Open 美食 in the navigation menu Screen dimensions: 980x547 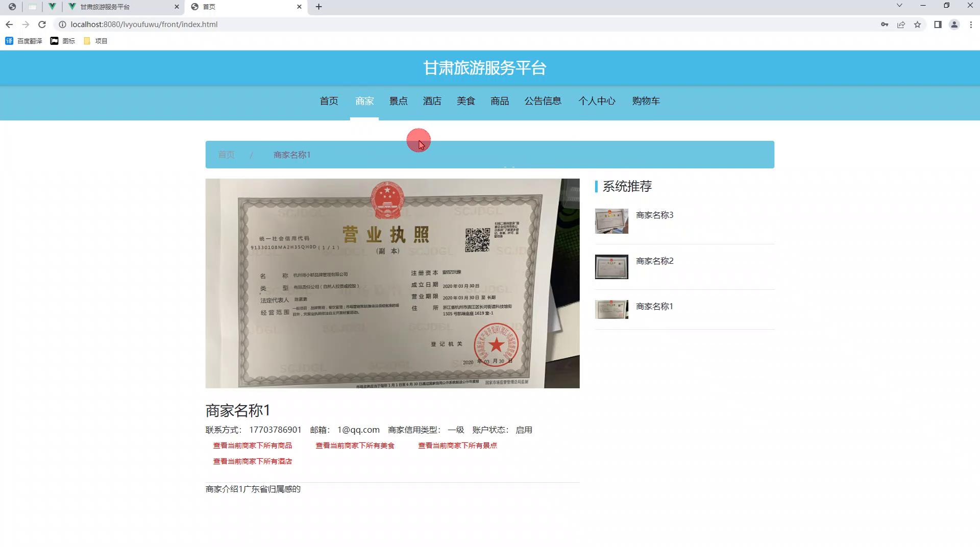click(465, 101)
